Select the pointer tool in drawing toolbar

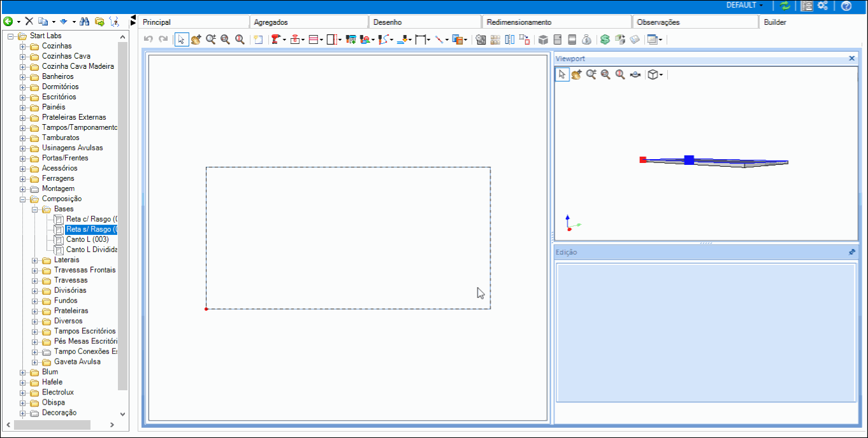point(182,39)
